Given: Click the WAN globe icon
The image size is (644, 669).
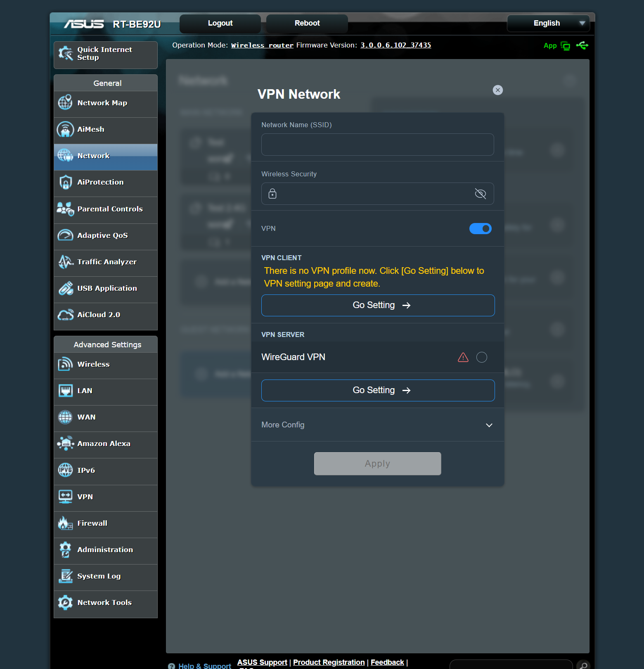Looking at the screenshot, I should coord(65,417).
